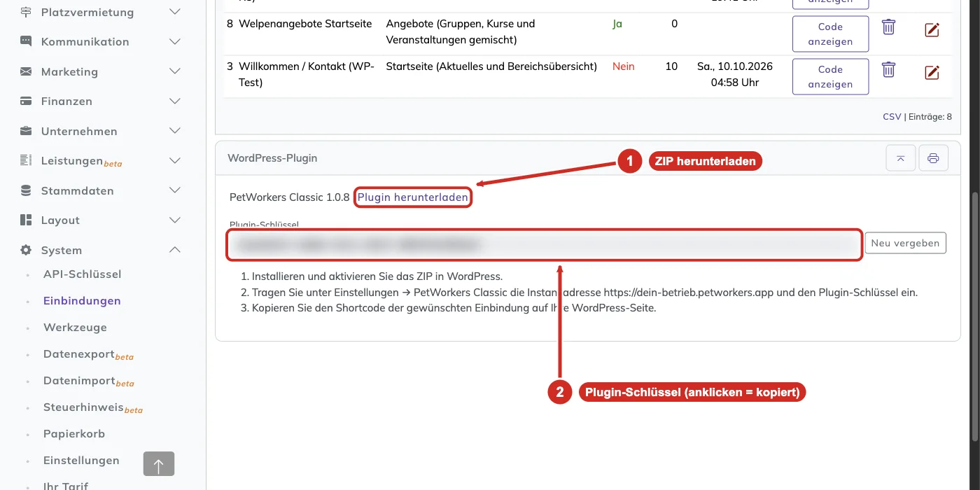Click the Unternehmen briefcase icon

[26, 131]
